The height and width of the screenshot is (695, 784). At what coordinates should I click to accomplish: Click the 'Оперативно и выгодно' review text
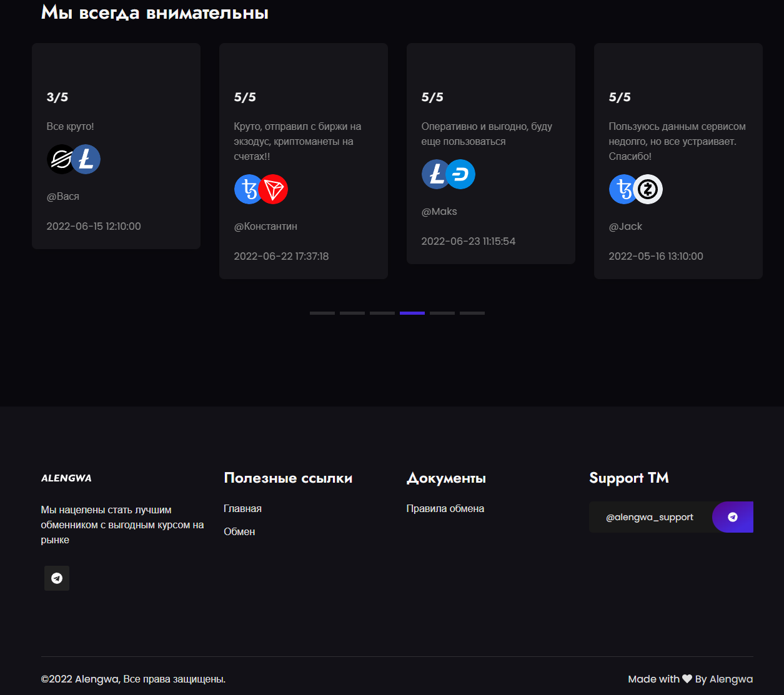coord(487,134)
